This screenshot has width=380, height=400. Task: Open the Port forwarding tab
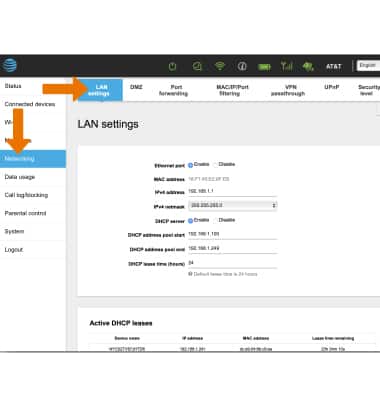click(173, 90)
